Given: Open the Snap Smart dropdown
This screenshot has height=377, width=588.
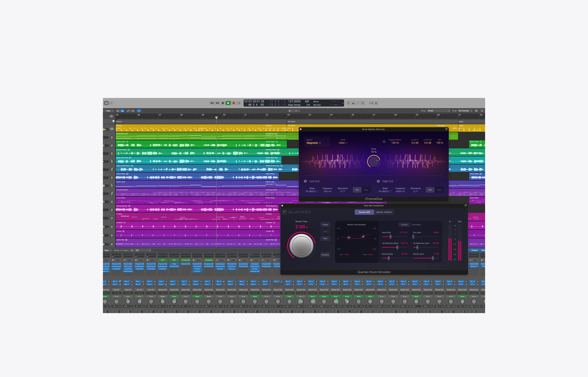Looking at the screenshot, I should (x=439, y=111).
